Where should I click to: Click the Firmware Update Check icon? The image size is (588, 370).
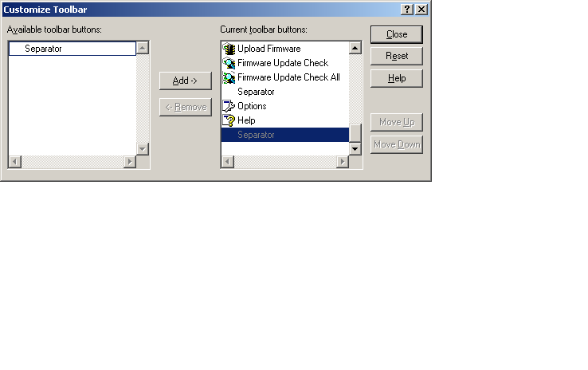pyautogui.click(x=229, y=63)
